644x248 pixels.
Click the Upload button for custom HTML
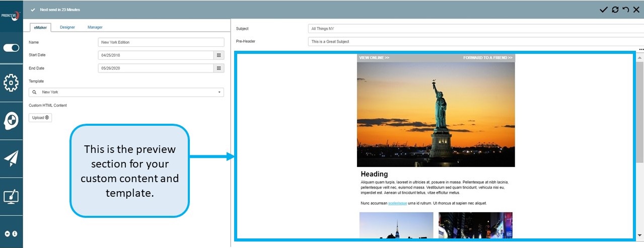click(40, 118)
